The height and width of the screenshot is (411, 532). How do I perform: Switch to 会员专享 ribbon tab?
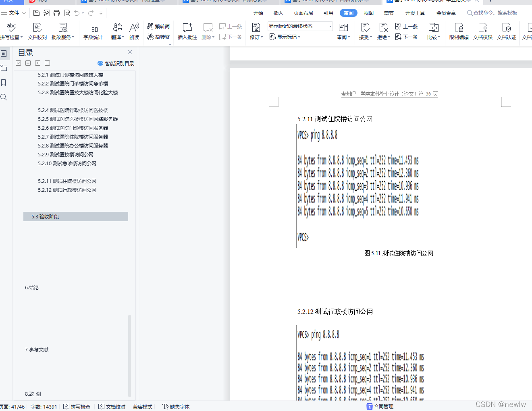[x=446, y=13]
